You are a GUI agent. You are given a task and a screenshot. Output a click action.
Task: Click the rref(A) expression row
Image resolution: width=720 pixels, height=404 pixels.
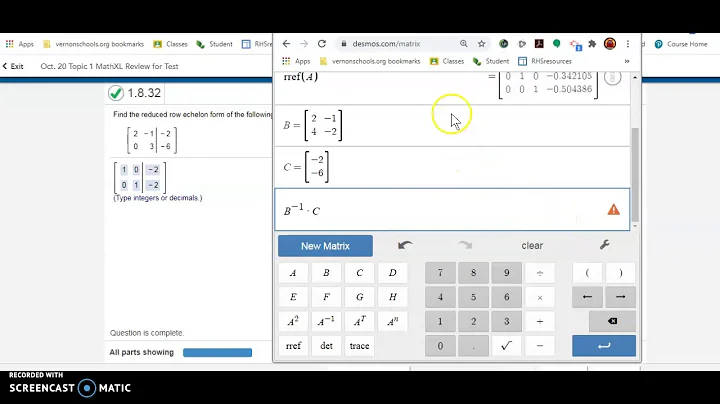click(x=452, y=88)
